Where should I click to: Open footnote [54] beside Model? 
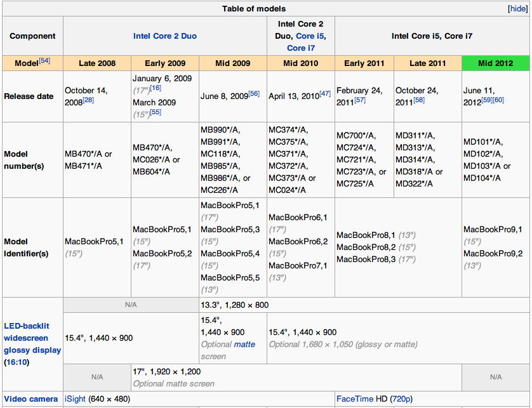pyautogui.click(x=44, y=61)
